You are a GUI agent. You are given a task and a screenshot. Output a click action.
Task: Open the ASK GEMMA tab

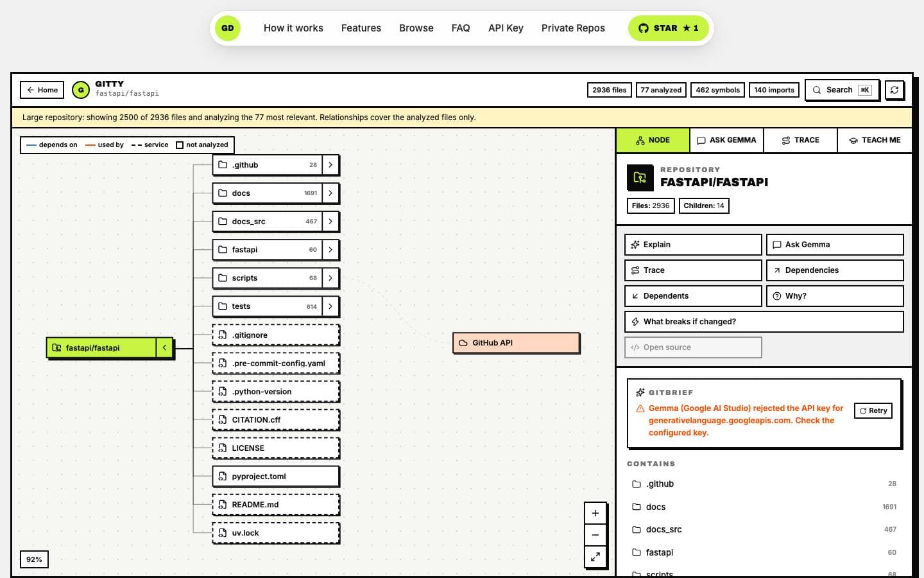pyautogui.click(x=726, y=140)
